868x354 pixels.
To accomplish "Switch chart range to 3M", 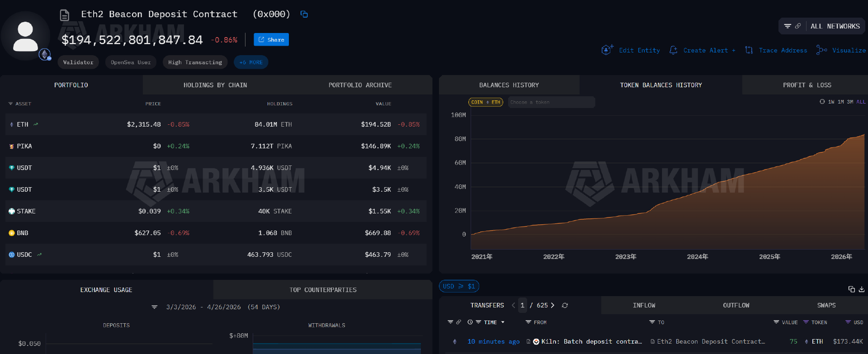I will click(850, 102).
